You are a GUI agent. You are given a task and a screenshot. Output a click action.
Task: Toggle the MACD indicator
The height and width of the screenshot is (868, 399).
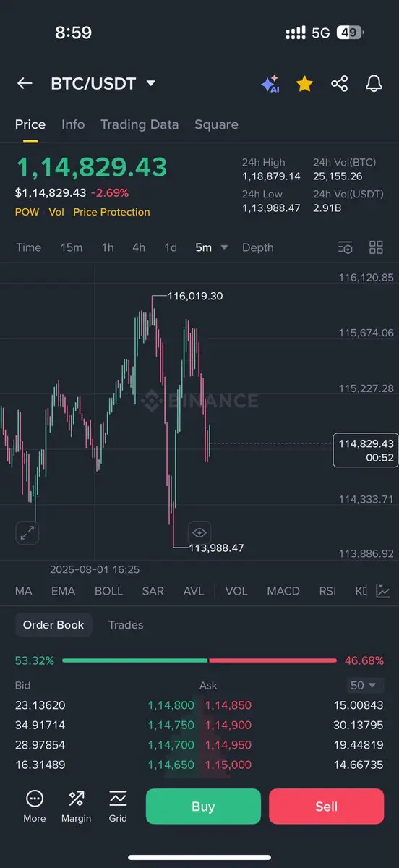(x=283, y=591)
